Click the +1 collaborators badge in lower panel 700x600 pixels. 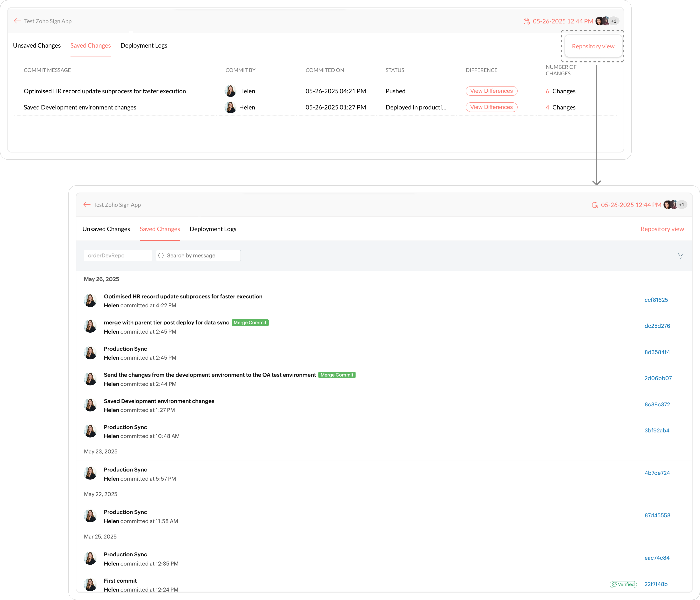pyautogui.click(x=681, y=205)
